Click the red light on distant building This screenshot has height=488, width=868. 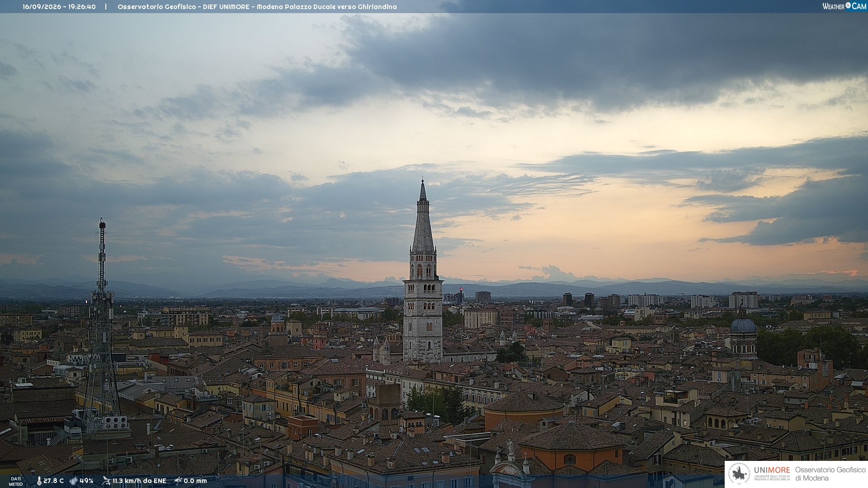point(461,289)
